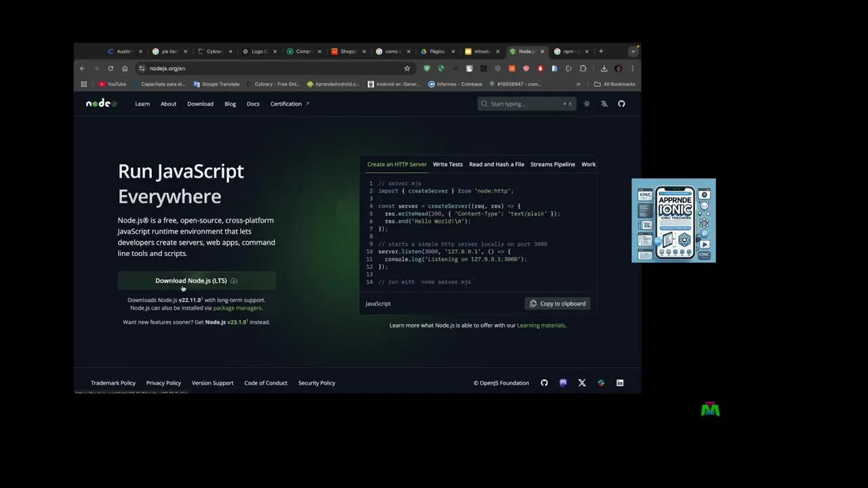
Task: Click the browser home icon
Action: point(125,68)
